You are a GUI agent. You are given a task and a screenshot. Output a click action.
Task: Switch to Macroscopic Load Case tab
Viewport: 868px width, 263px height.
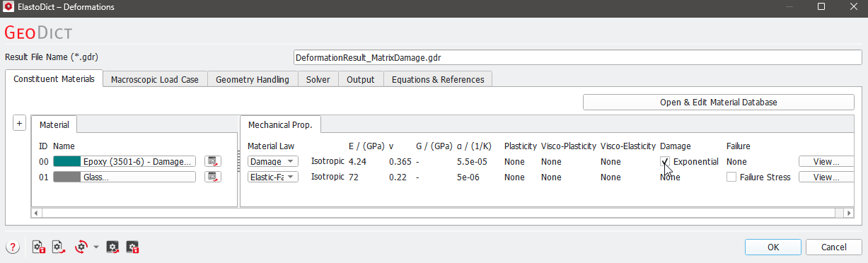155,80
